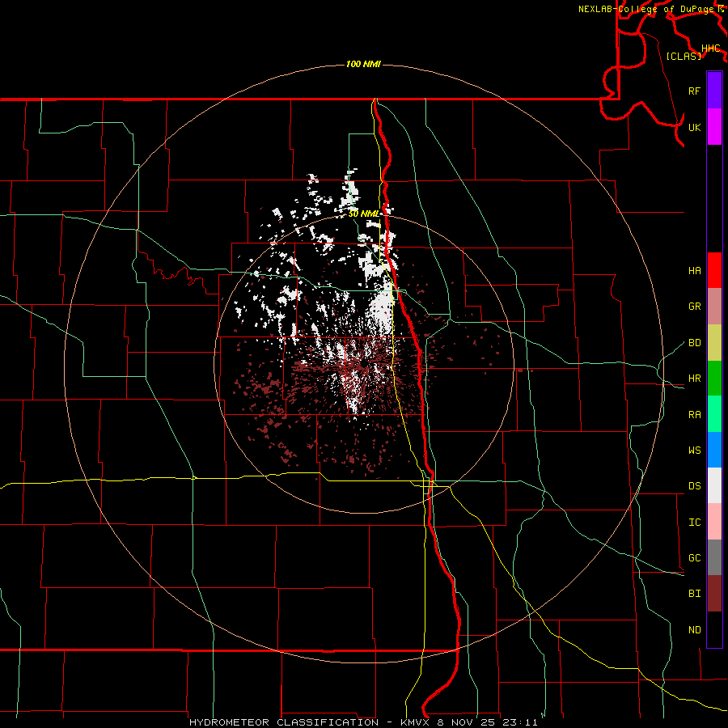Viewport: 728px width, 728px height.
Task: Click the 'RF' legend label
Action: click(694, 91)
